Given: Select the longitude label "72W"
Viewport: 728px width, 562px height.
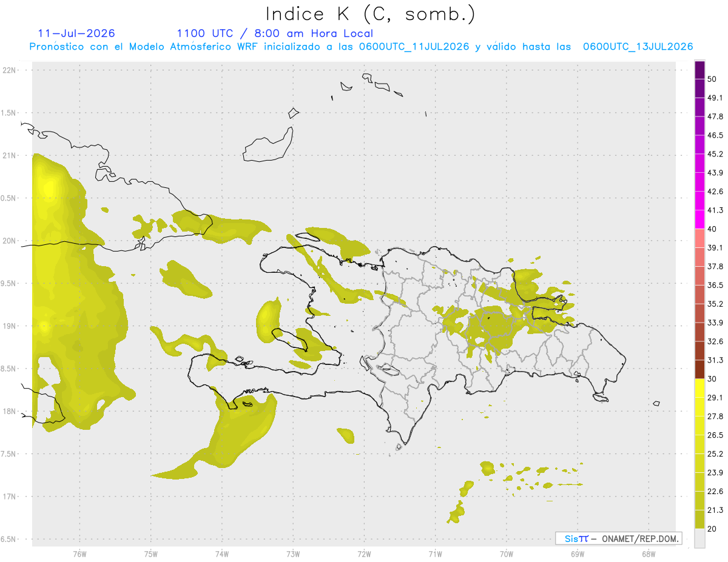Looking at the screenshot, I should point(365,554).
